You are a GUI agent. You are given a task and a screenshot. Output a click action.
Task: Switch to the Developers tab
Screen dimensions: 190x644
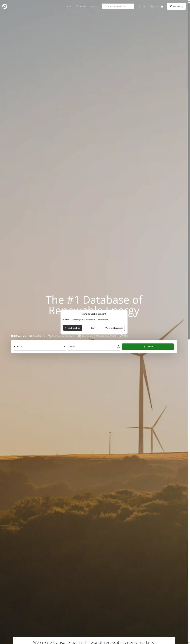coord(37,336)
